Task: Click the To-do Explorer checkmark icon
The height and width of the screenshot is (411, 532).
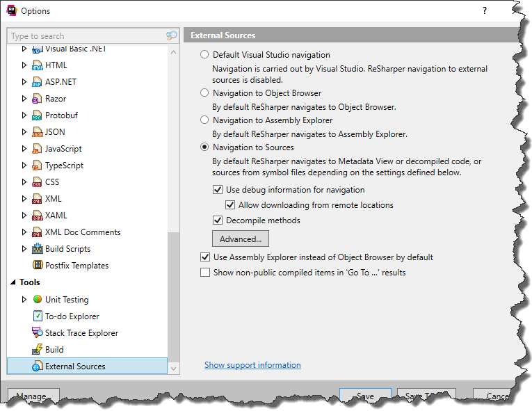Action: (x=38, y=316)
